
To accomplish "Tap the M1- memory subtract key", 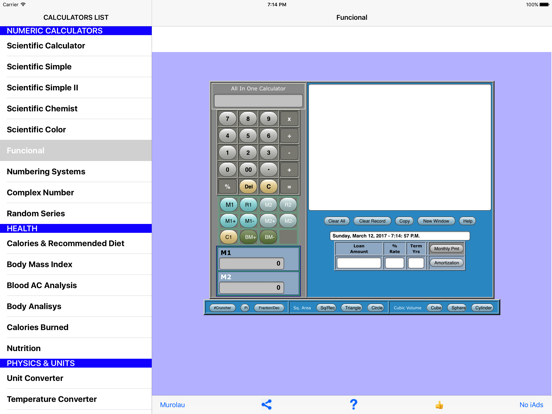I will (249, 221).
